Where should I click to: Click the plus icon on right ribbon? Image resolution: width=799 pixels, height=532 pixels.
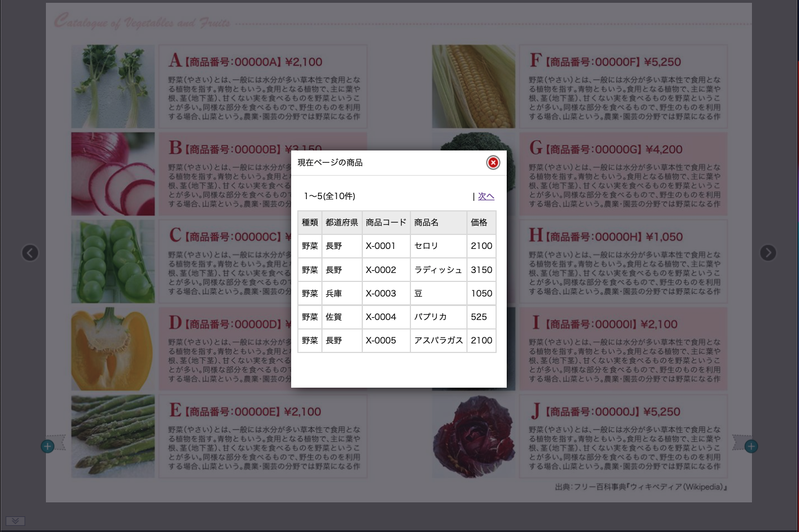click(751, 446)
